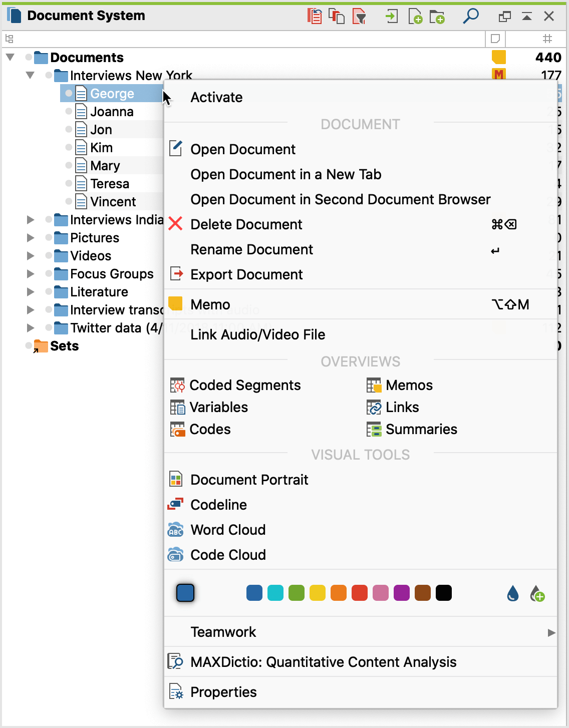Open the M memo for Interviews New York
Image resolution: width=569 pixels, height=728 pixels.
[x=498, y=74]
